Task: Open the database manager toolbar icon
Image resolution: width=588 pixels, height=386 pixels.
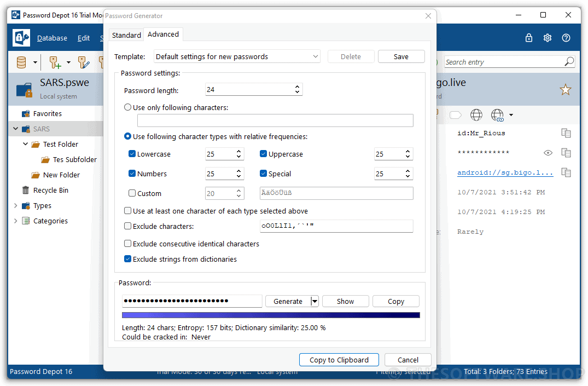Action: [x=22, y=62]
